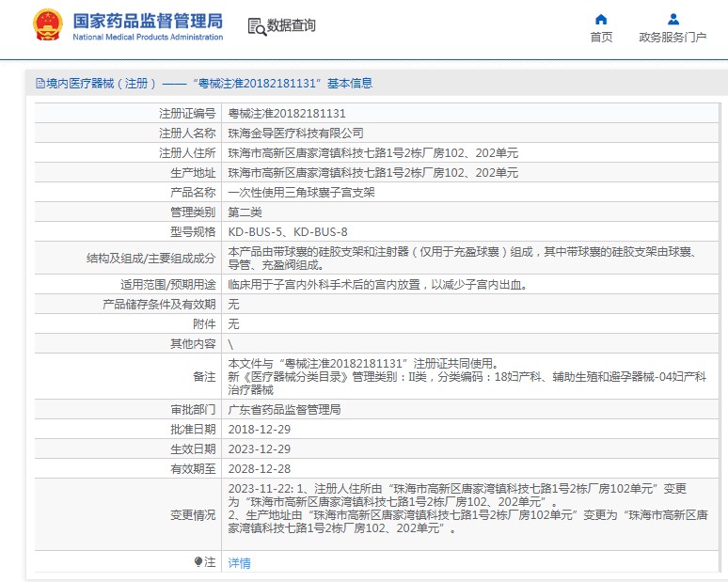Select registrant name 珠海金导医疗科技有限公司

(x=295, y=134)
